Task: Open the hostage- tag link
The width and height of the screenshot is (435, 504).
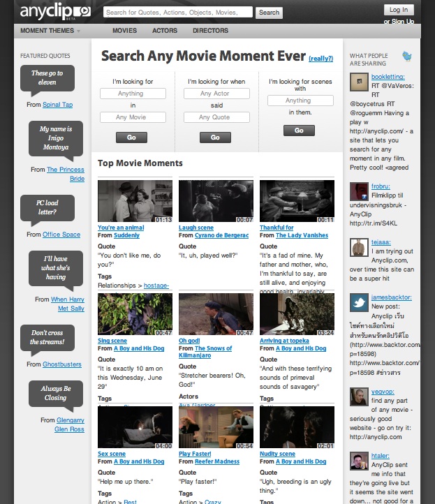Action: (156, 286)
